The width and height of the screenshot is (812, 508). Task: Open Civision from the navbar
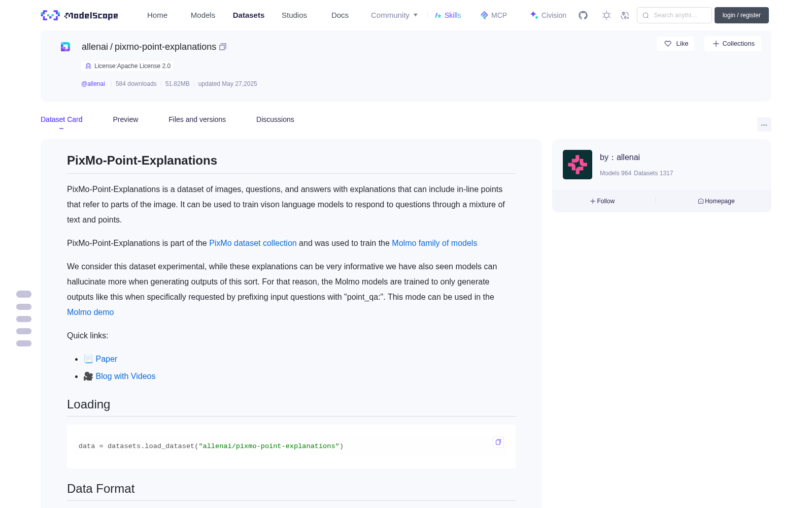click(x=548, y=15)
